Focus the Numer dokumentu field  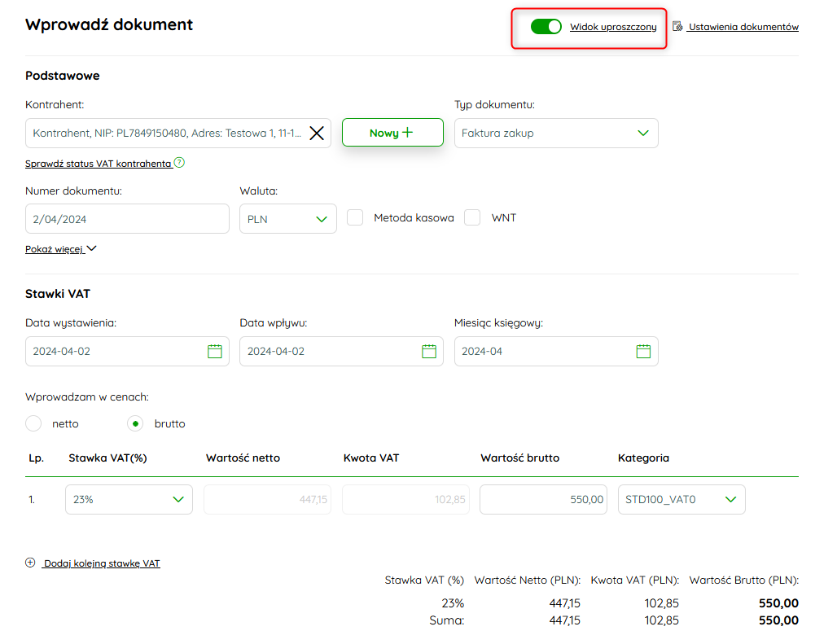tap(127, 219)
